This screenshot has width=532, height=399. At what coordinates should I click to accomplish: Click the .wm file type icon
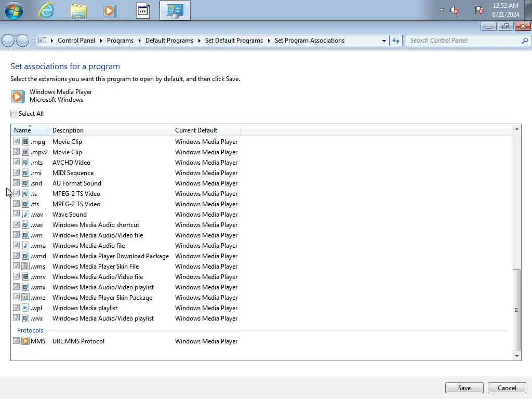(25, 235)
